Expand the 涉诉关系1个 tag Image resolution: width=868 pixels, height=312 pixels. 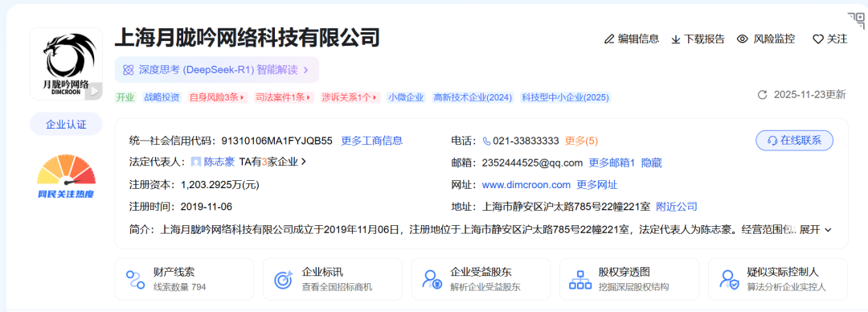tap(350, 97)
